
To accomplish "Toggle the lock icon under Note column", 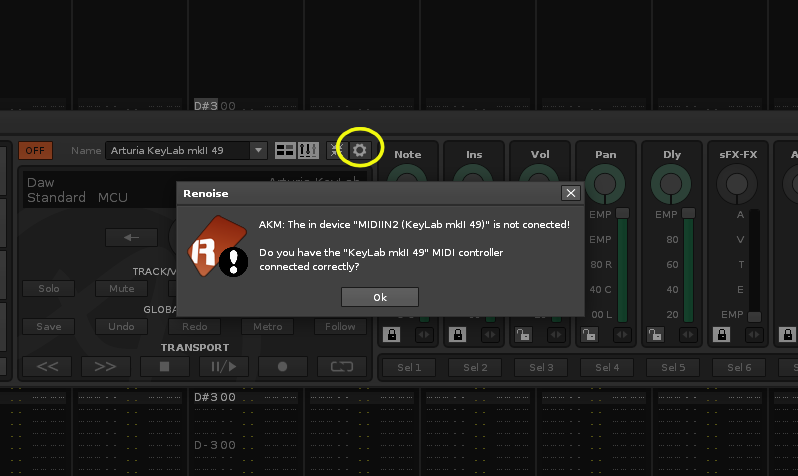I will click(391, 334).
